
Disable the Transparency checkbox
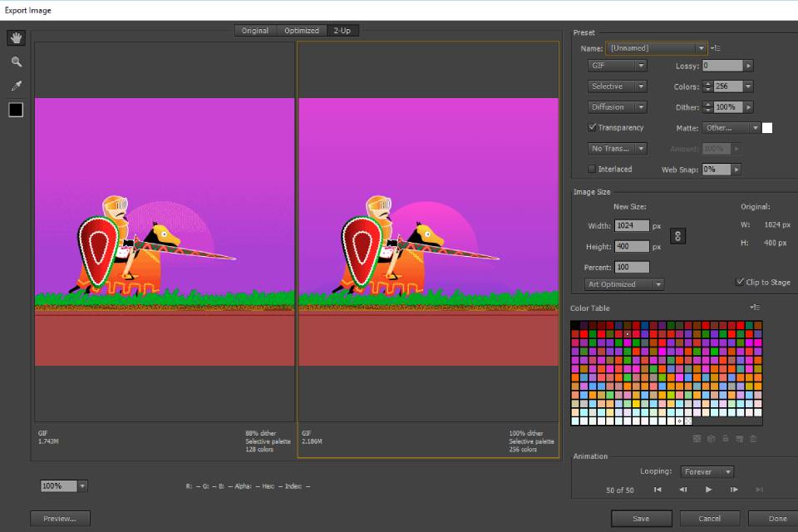point(594,127)
